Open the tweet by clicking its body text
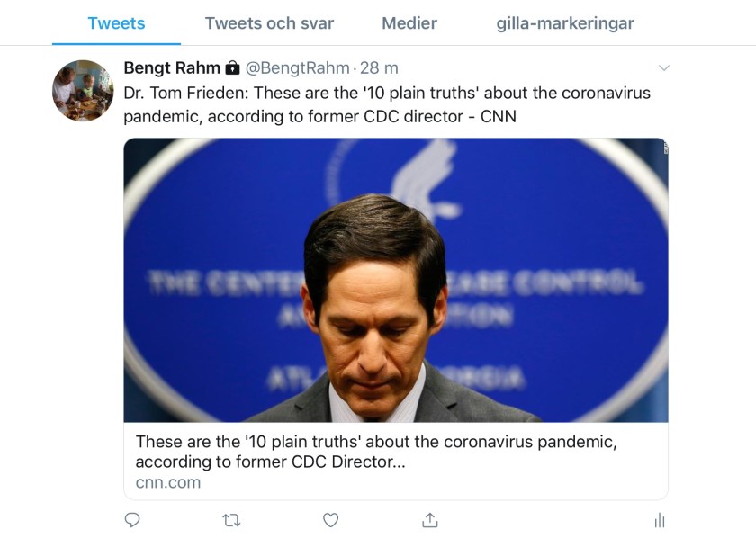This screenshot has height=538, width=756. click(x=387, y=104)
